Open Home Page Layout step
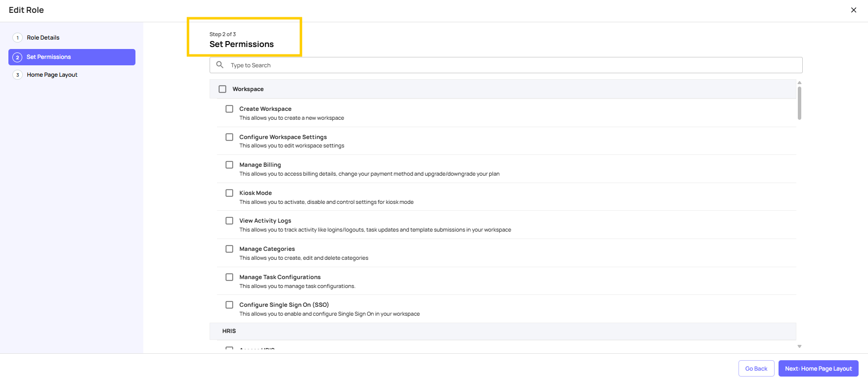868x382 pixels. pyautogui.click(x=52, y=75)
